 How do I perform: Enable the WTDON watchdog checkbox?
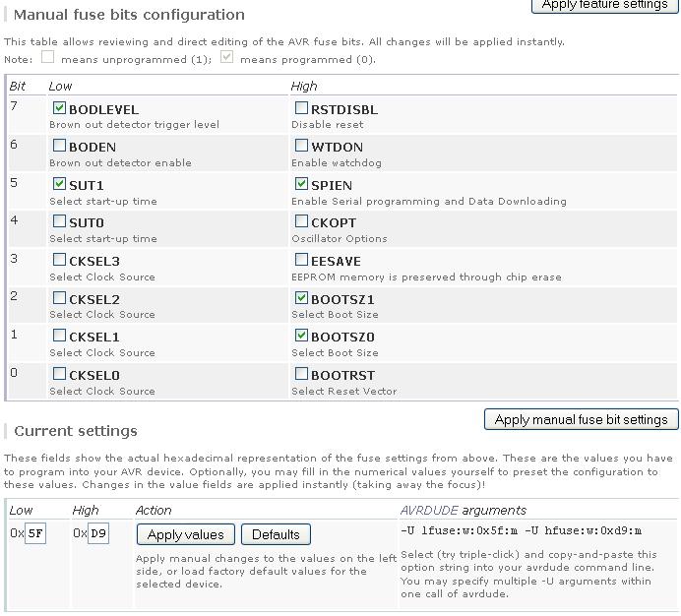pos(301,145)
